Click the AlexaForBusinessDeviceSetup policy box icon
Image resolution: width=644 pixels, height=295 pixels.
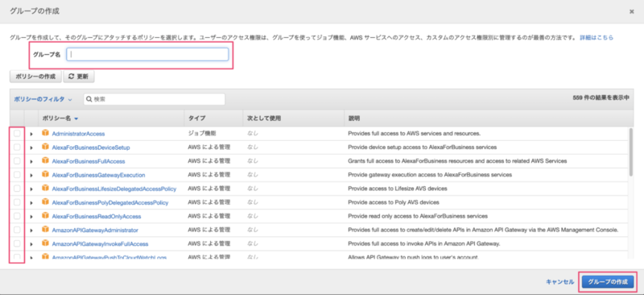pos(45,147)
